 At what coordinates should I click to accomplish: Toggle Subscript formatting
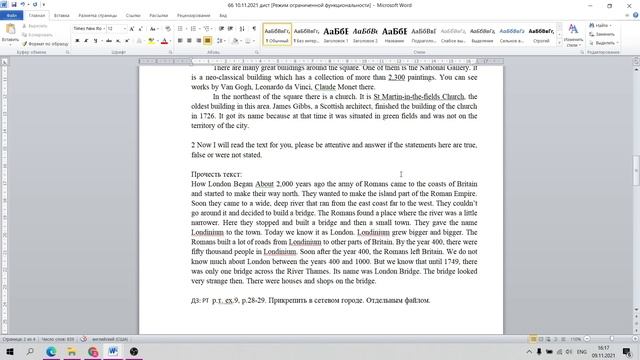(118, 41)
